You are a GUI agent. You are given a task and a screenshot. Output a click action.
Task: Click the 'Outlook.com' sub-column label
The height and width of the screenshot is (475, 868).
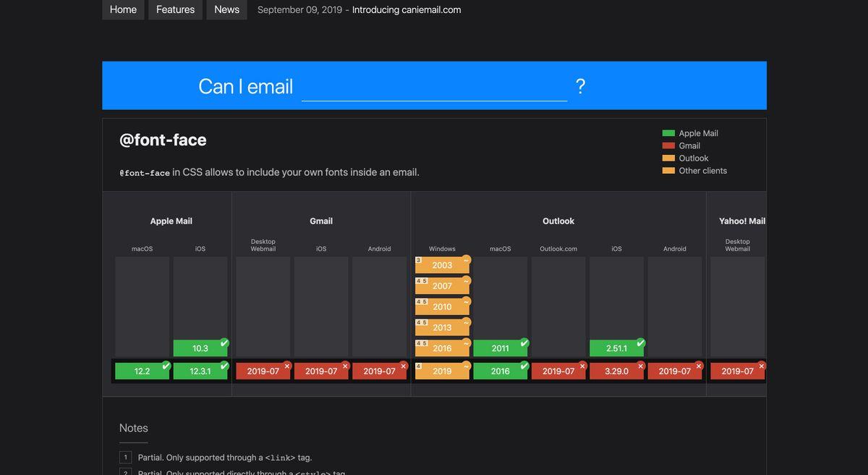click(558, 249)
